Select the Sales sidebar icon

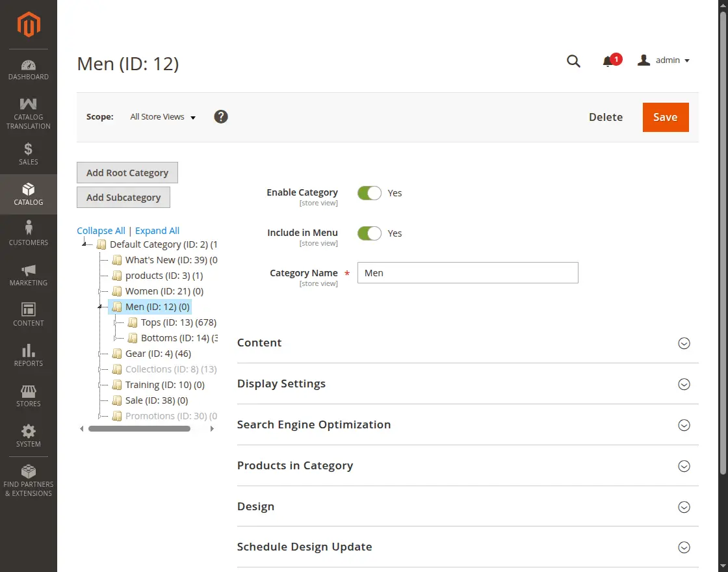(x=28, y=153)
